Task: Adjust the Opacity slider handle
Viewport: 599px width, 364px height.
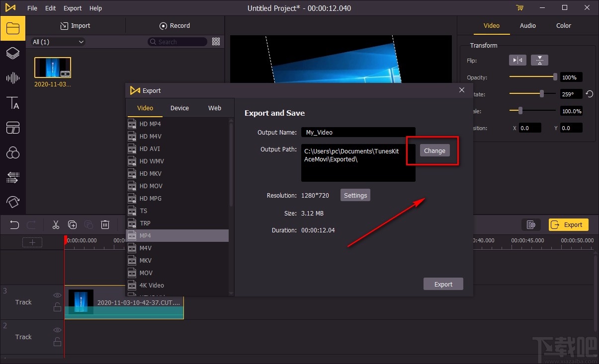Action: [x=555, y=77]
